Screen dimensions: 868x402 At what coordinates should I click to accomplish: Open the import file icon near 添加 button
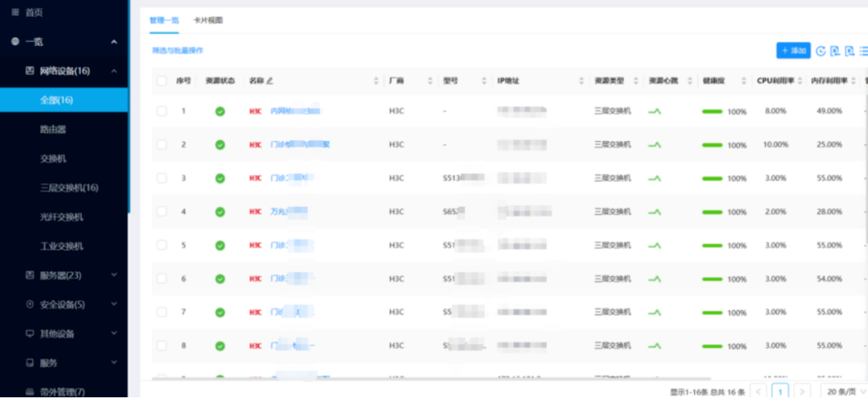[x=836, y=50]
